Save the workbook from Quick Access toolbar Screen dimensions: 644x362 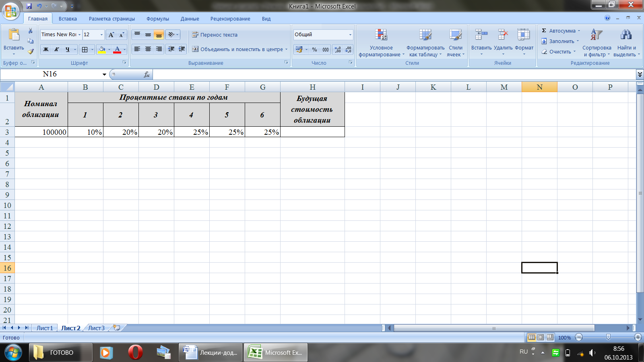click(x=29, y=6)
